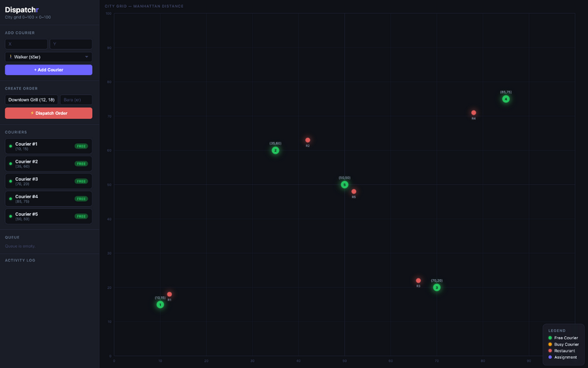588x368 pixels.
Task: Click restaurant marker R5 near the center
Action: 354,192
